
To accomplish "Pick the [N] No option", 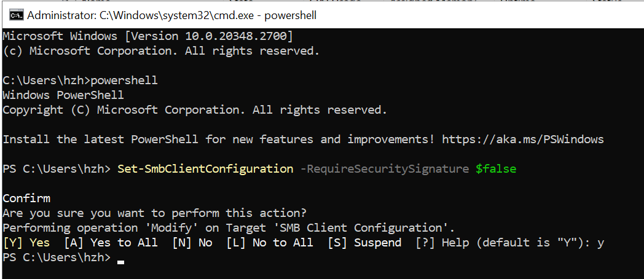I will (x=192, y=243).
